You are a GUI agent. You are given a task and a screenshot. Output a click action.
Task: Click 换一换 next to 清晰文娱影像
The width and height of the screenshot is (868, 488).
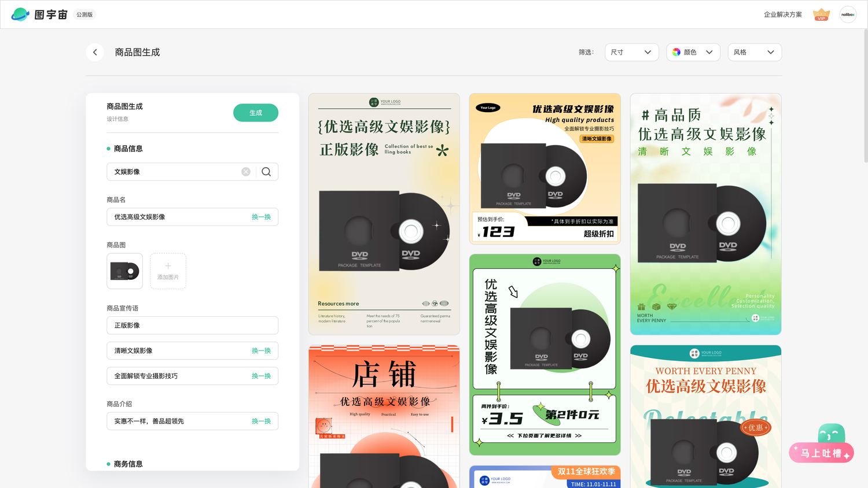[x=261, y=351]
